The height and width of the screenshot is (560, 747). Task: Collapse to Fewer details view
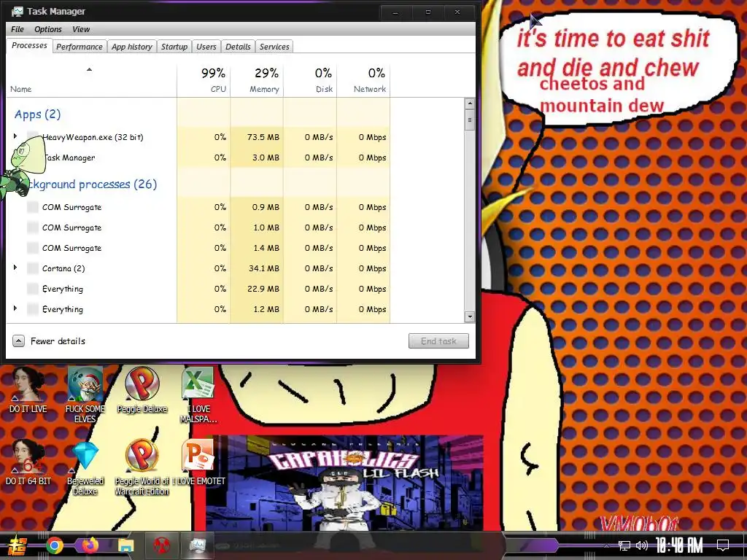tap(49, 341)
